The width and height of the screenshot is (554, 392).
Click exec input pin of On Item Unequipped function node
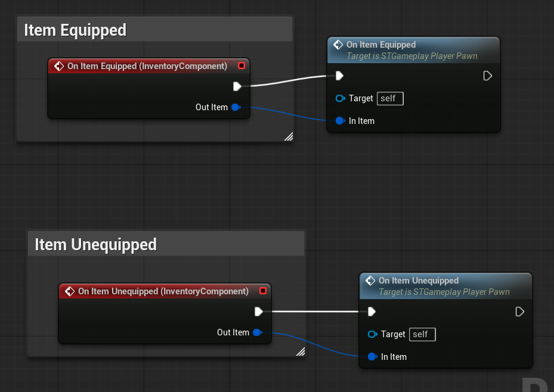point(371,312)
